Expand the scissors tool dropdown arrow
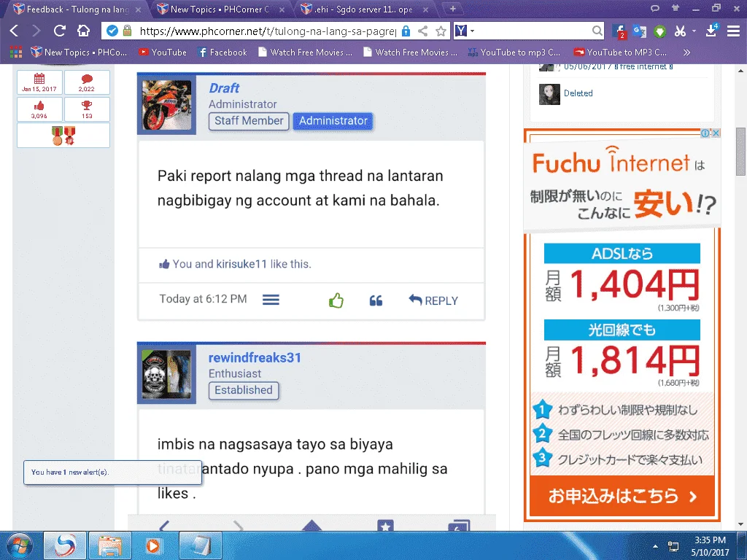This screenshot has width=747, height=560. point(694,31)
